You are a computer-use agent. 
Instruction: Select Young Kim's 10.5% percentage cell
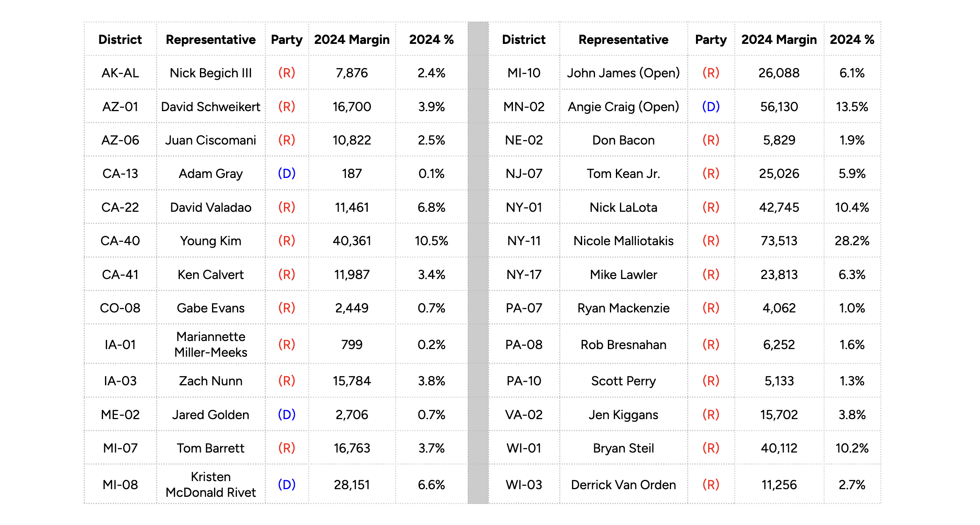[431, 241]
